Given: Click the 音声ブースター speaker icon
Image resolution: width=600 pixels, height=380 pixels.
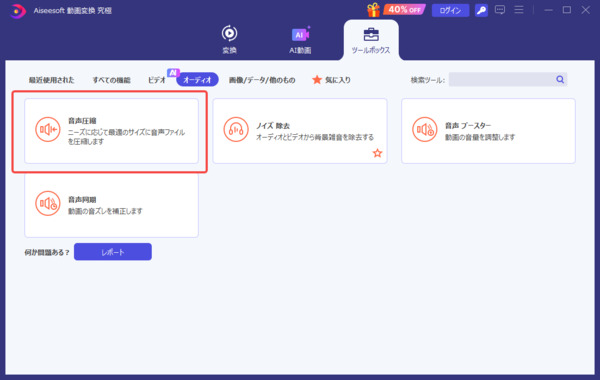Looking at the screenshot, I should [x=425, y=129].
